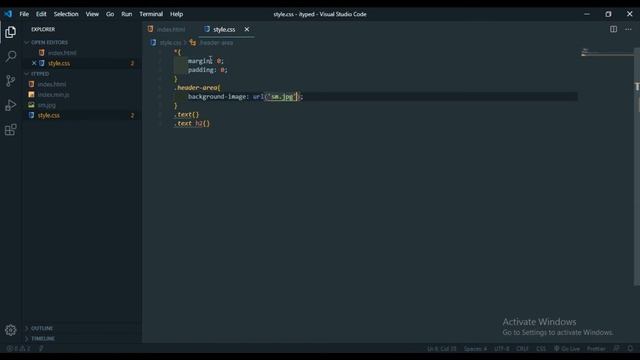Click the 'sm.jpg' url string
This screenshot has height=360, width=640.
[x=282, y=97]
